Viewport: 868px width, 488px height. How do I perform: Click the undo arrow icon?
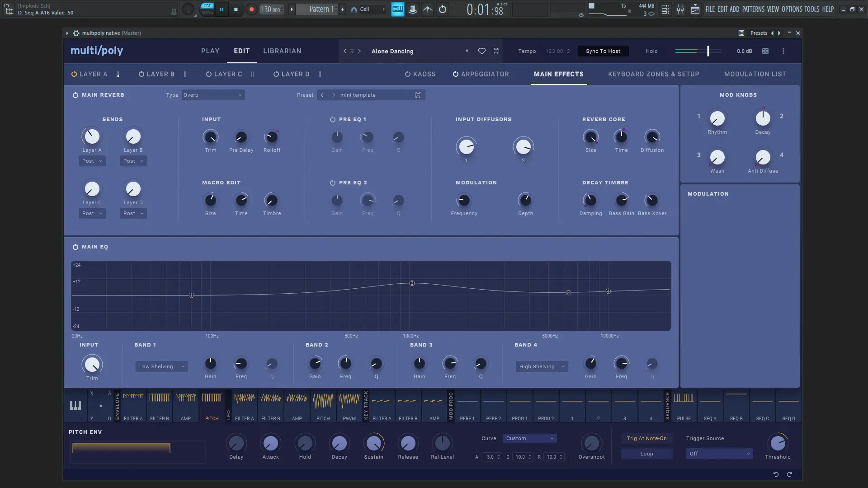pyautogui.click(x=776, y=474)
